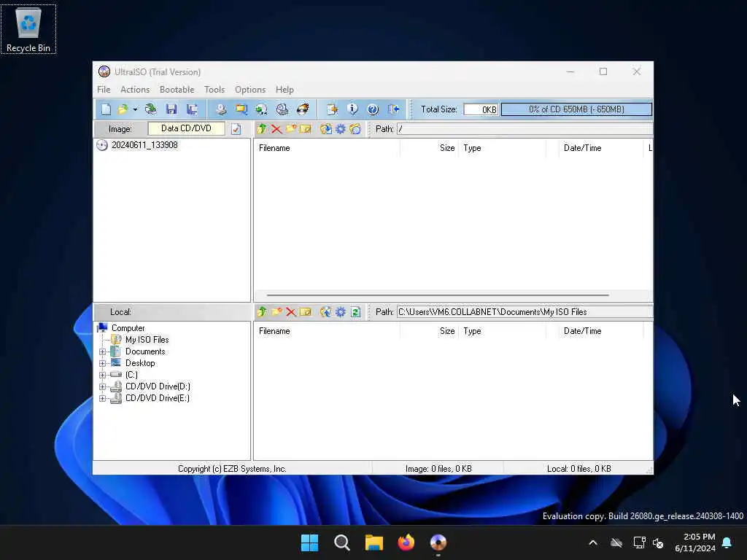Click the Open file folder icon
Image resolution: width=747 pixels, height=560 pixels.
pos(123,109)
